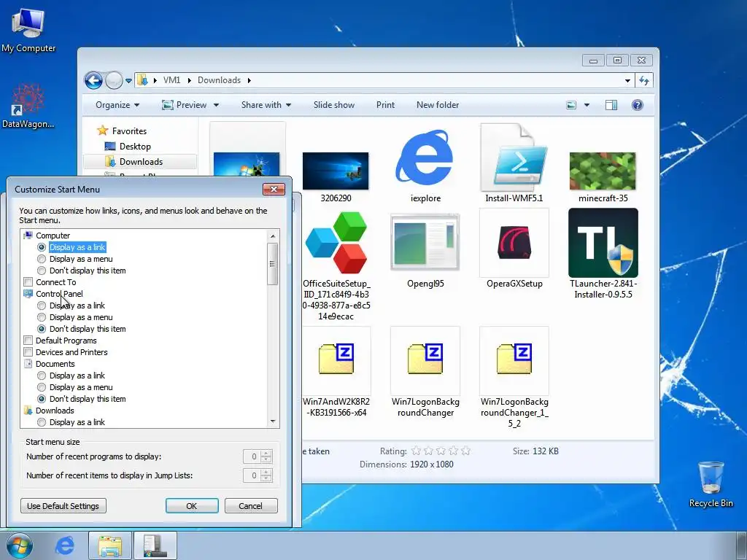Click the Windows Start orb

[19, 545]
